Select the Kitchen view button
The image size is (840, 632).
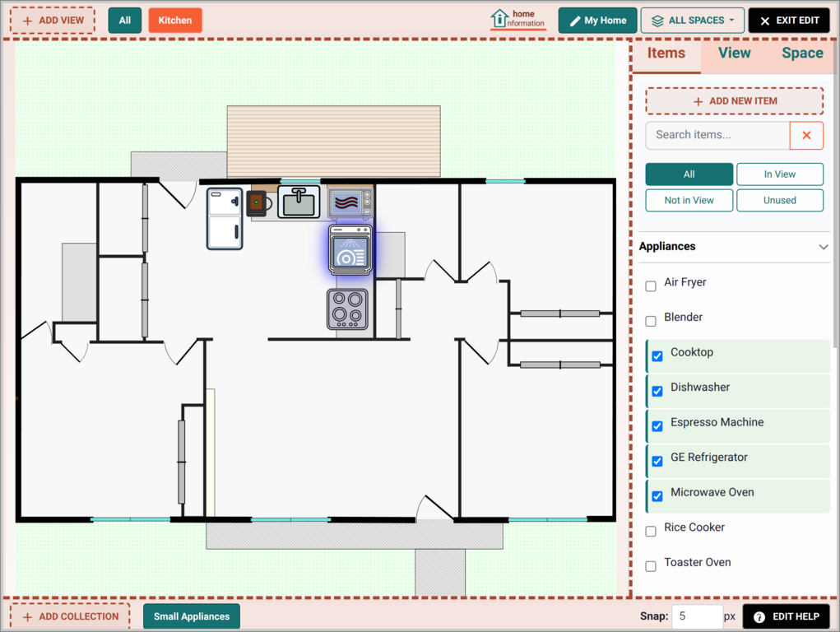click(x=175, y=21)
